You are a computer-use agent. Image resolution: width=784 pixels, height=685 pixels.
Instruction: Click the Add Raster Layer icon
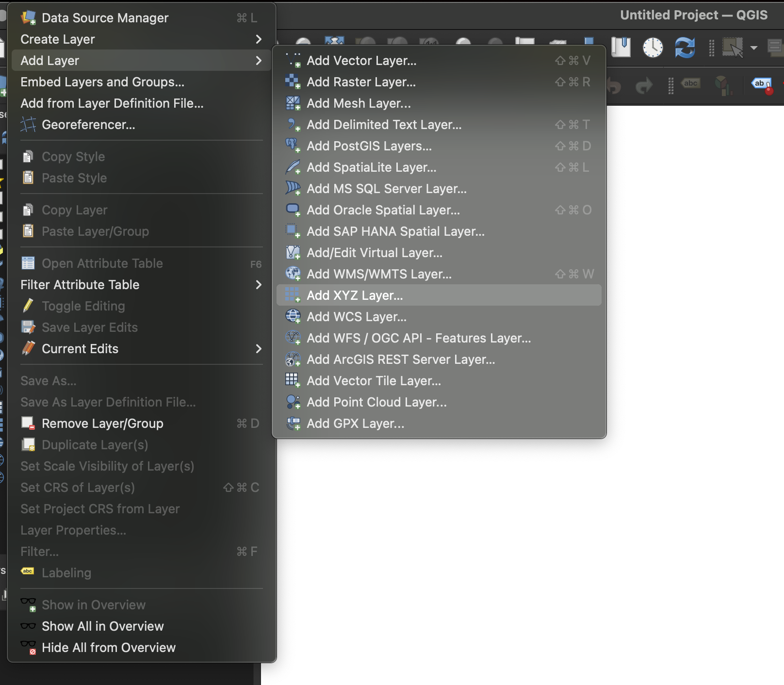[x=293, y=82]
